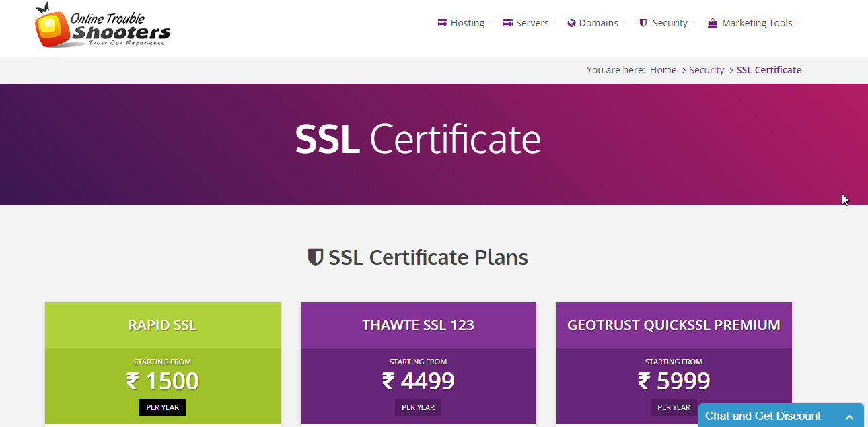
Task: Click the bird graphic above the logo
Action: tap(44, 9)
